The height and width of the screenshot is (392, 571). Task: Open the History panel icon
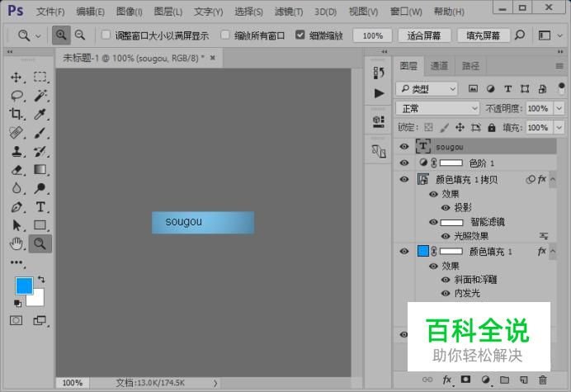(379, 73)
